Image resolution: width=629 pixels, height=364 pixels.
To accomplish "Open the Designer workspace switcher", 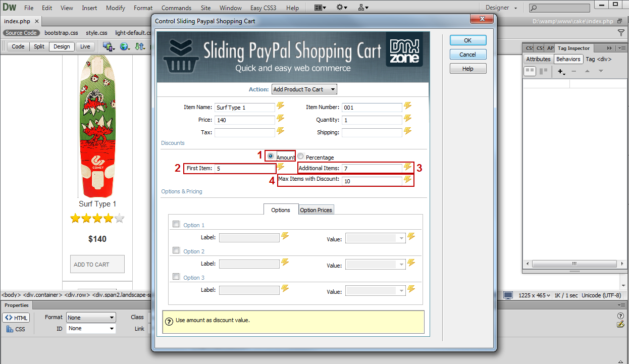I will point(501,8).
